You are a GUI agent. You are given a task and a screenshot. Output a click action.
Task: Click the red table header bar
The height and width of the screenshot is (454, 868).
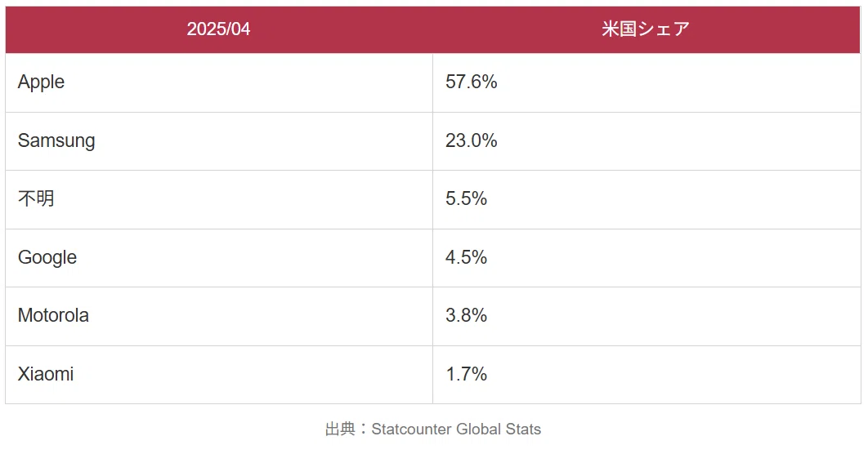[x=433, y=30]
